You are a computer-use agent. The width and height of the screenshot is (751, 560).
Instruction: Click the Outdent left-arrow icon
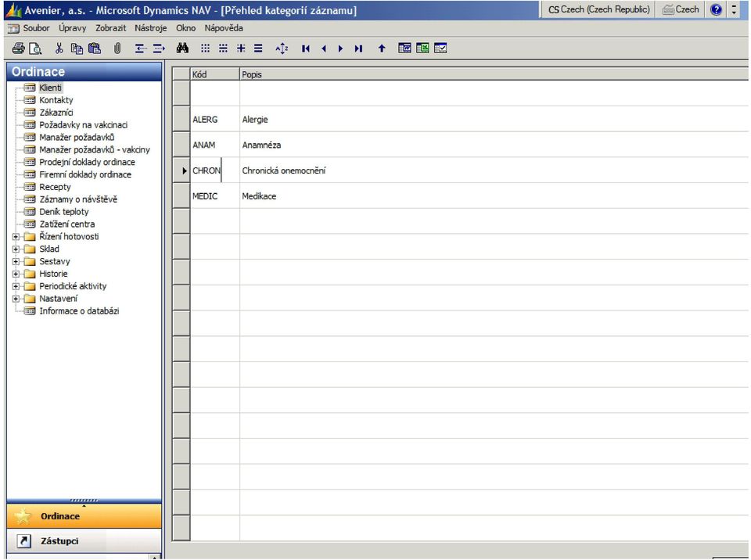[x=140, y=48]
